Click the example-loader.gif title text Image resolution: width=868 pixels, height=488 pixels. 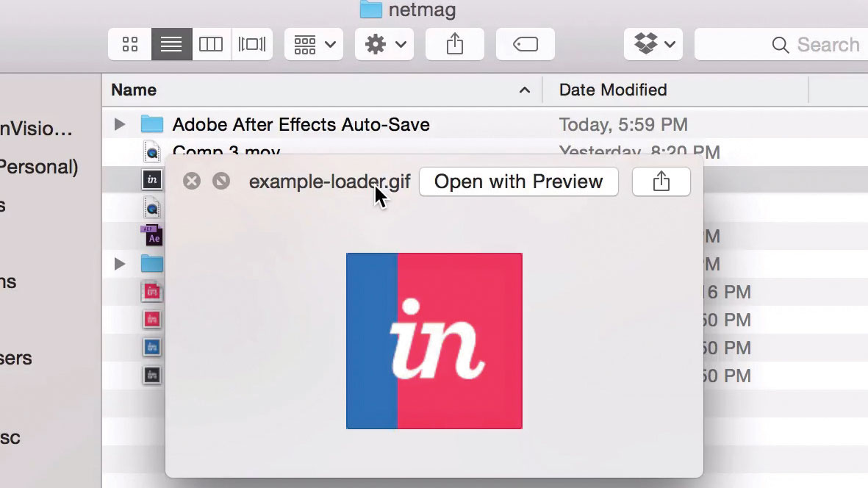[x=329, y=182]
